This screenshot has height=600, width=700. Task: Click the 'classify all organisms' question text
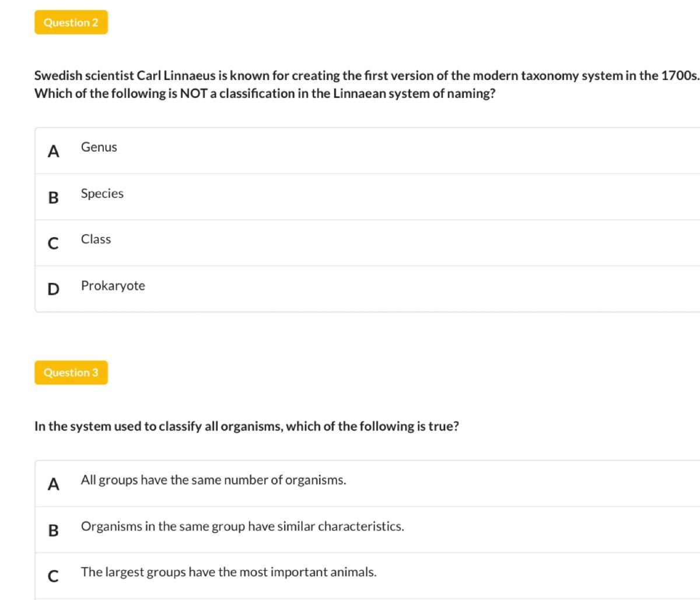[246, 426]
